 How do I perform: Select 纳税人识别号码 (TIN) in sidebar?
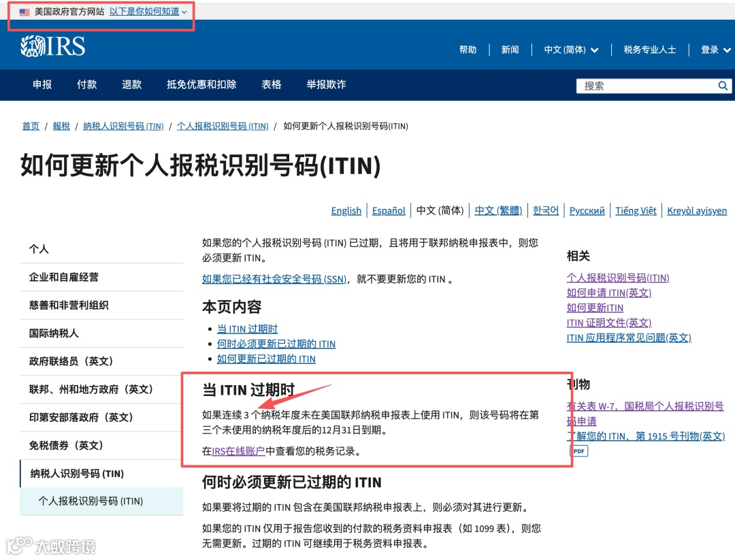pyautogui.click(x=101, y=474)
